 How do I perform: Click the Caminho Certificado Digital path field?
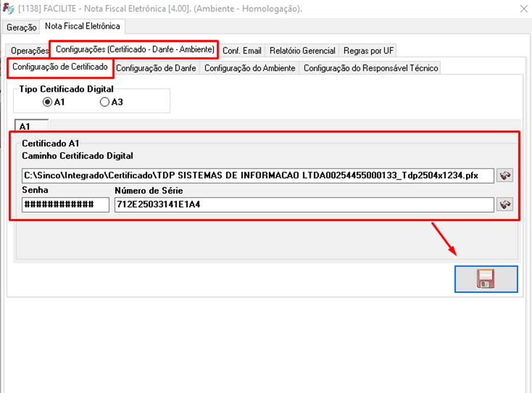[x=257, y=176]
